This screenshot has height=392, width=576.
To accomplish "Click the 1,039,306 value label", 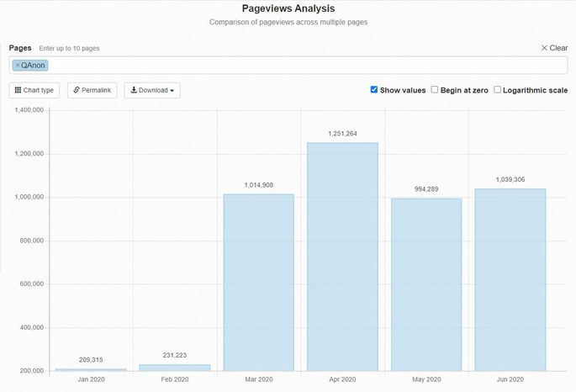I will (510, 180).
